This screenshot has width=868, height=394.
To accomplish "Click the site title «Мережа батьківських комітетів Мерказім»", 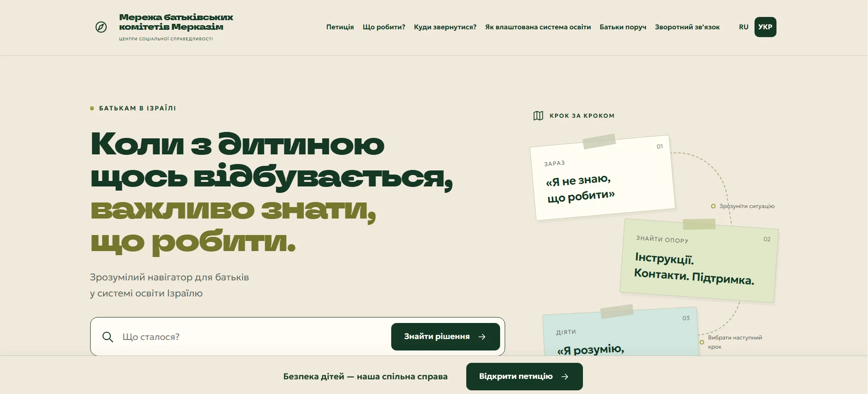I will coord(176,22).
